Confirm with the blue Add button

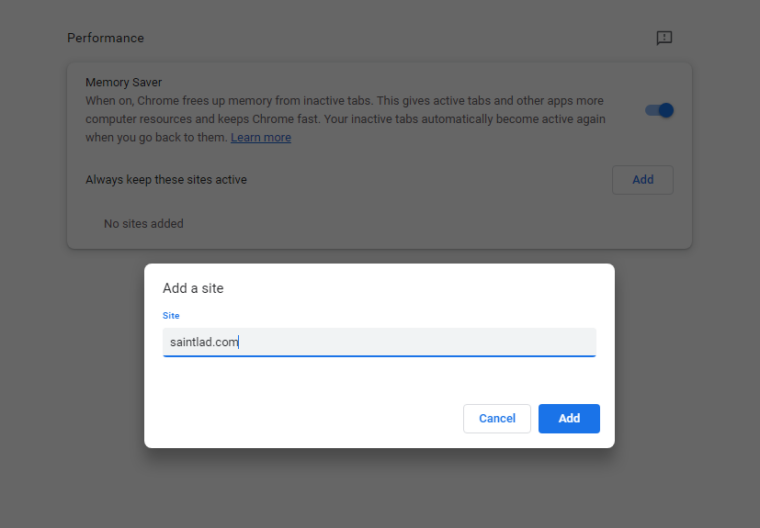569,418
